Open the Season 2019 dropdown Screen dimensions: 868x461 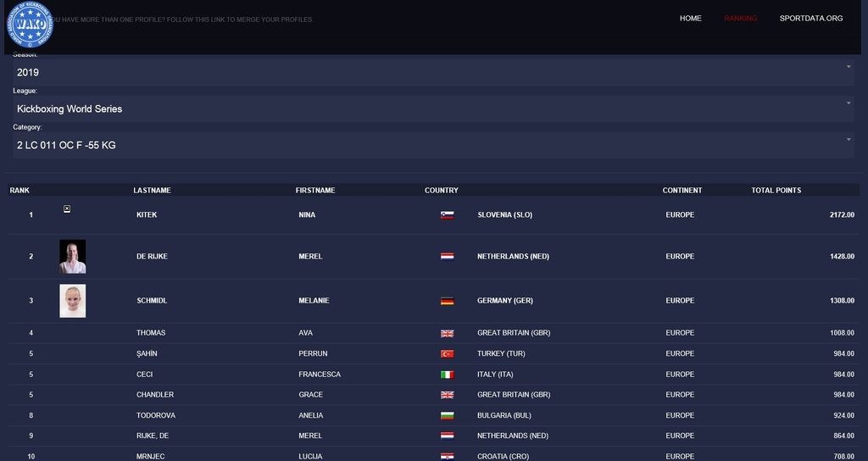(433, 72)
